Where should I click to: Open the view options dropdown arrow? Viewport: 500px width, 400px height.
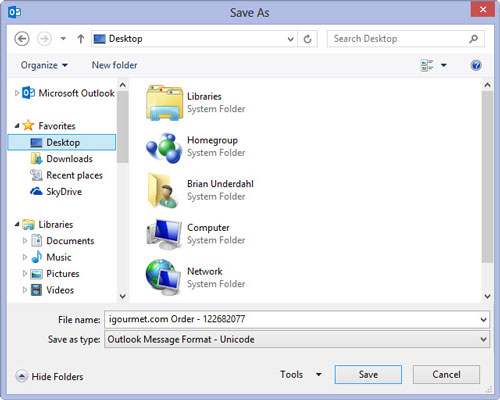pos(444,65)
